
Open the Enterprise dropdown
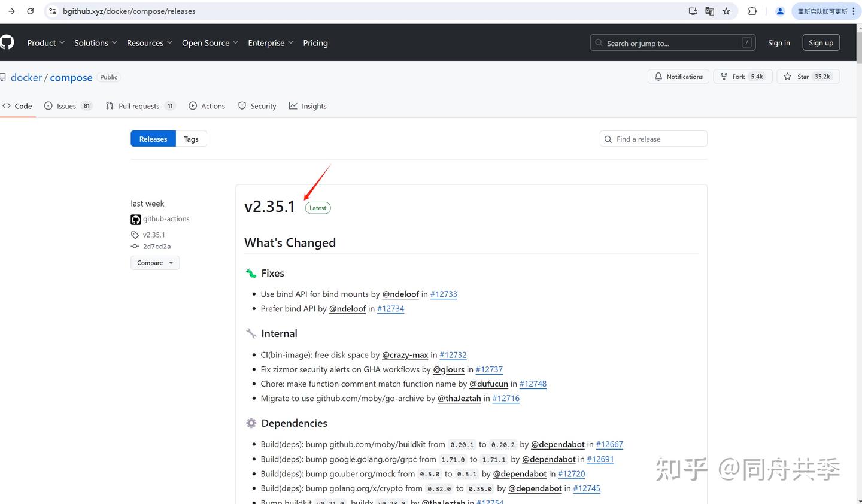click(x=266, y=42)
